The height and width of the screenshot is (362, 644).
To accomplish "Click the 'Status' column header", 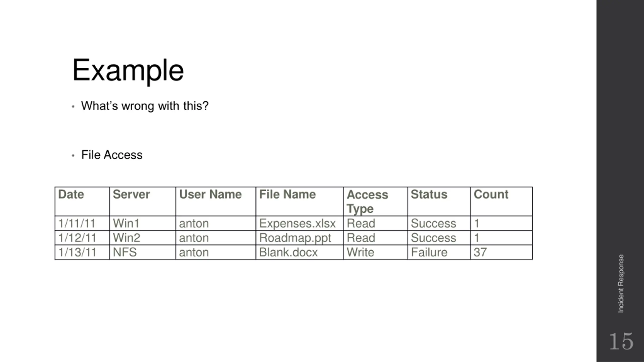I will 439,201.
